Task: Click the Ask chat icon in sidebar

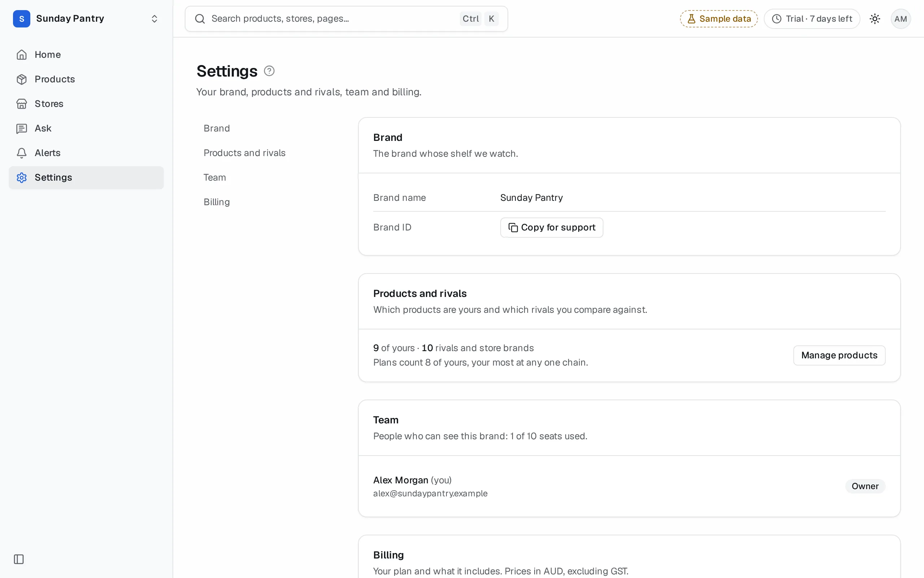Action: (x=22, y=129)
